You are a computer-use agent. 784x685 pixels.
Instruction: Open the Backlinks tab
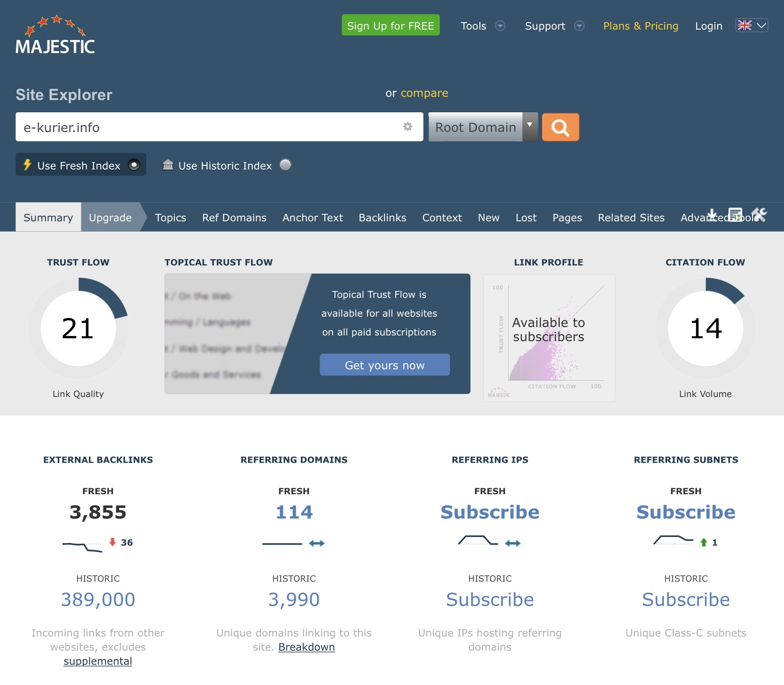click(x=383, y=218)
